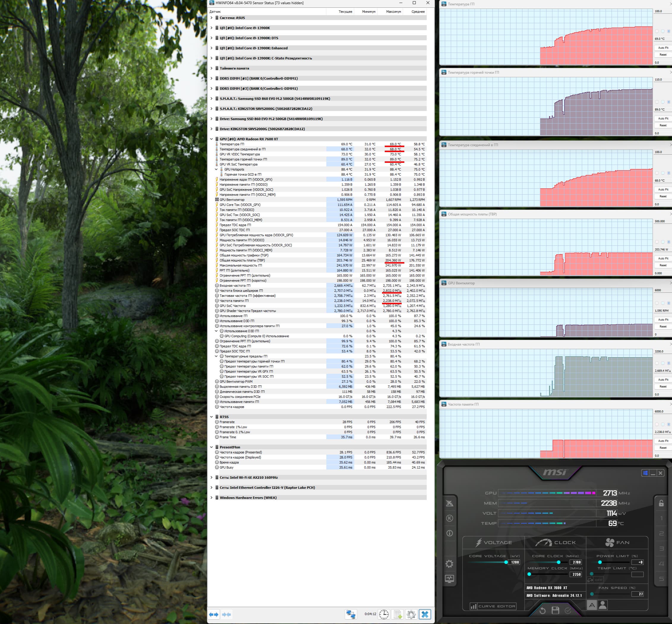The width and height of the screenshot is (672, 624).
Task: Click Afterburner reset to defaults icon
Action: (542, 611)
